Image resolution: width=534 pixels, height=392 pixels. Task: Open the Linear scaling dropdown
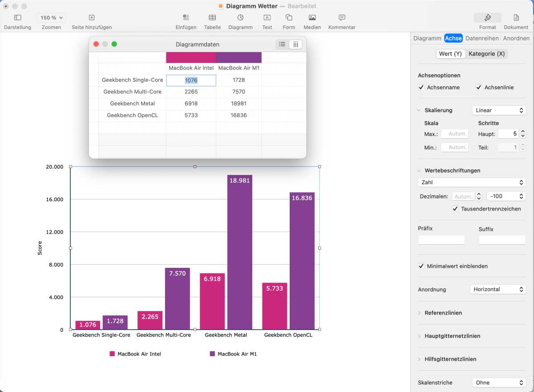499,110
